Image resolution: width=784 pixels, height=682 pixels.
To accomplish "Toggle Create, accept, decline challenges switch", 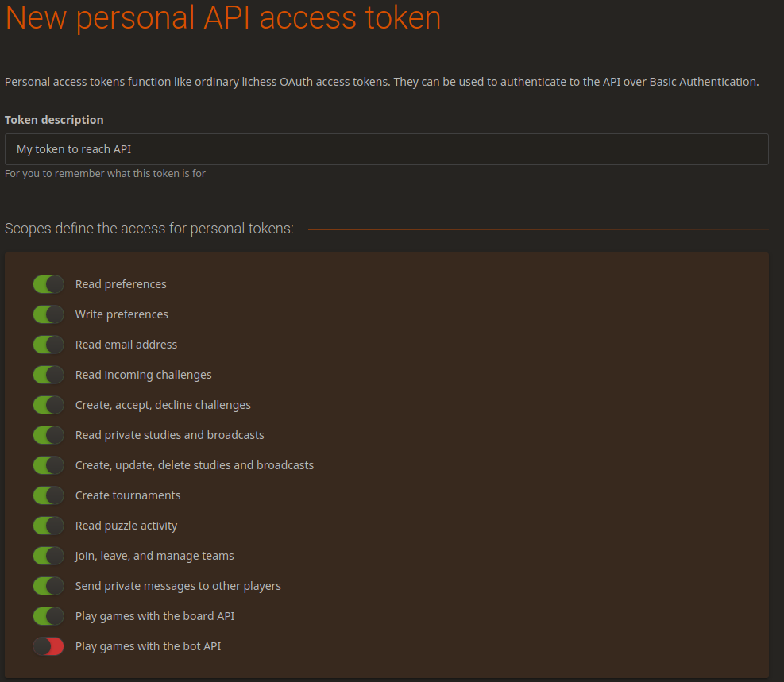I will tap(48, 405).
